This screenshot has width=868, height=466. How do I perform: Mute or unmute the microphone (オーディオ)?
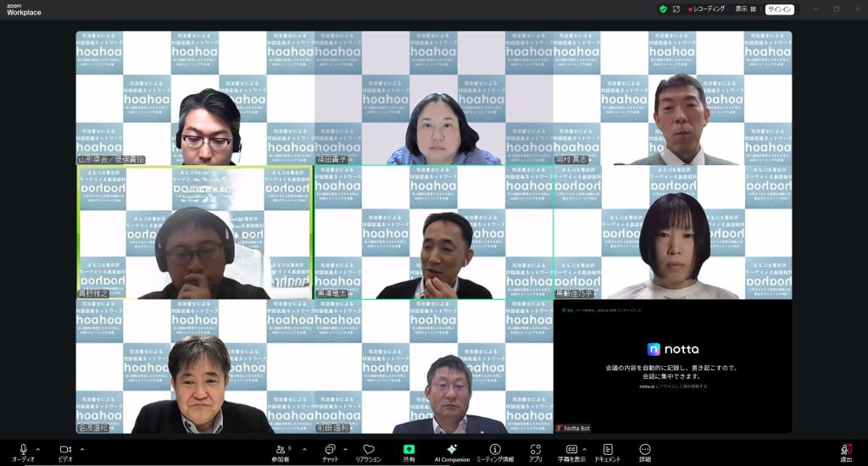coord(23,450)
